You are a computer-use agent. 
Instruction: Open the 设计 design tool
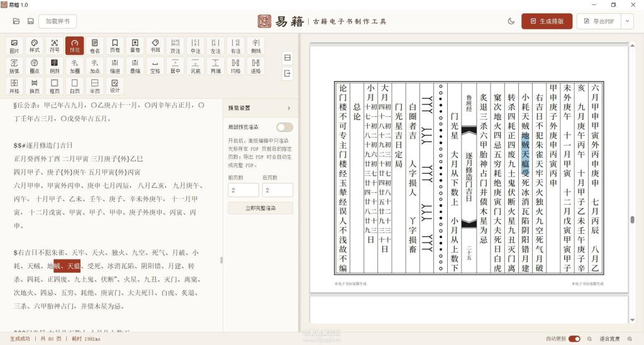tap(115, 85)
